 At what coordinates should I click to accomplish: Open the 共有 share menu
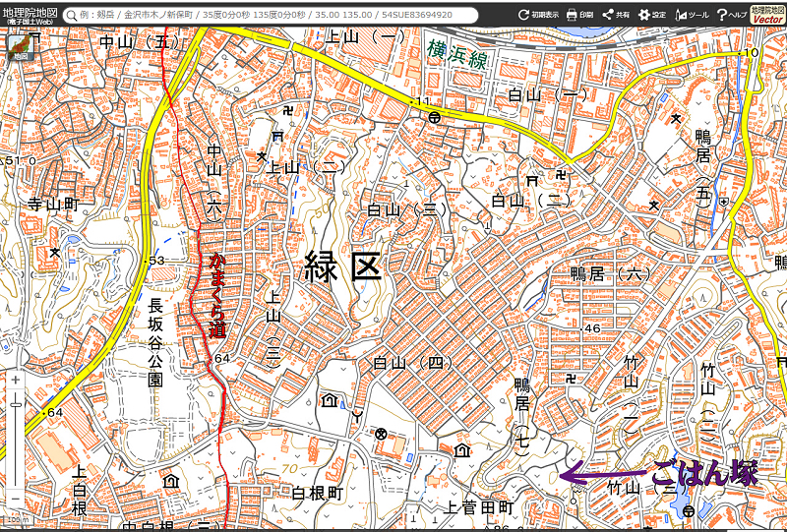616,15
